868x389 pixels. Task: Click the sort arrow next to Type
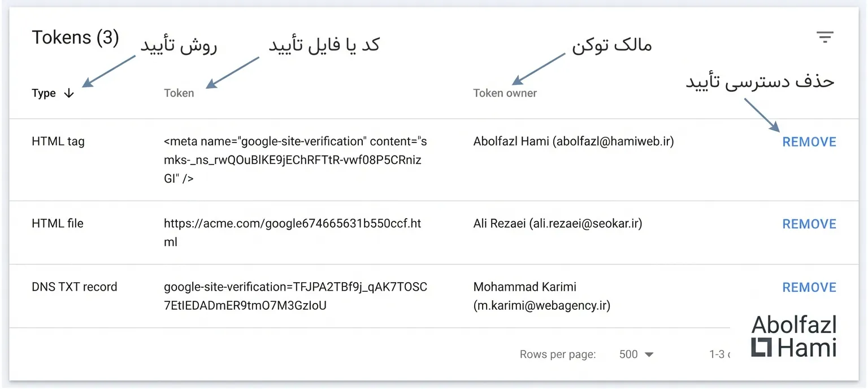click(x=69, y=93)
